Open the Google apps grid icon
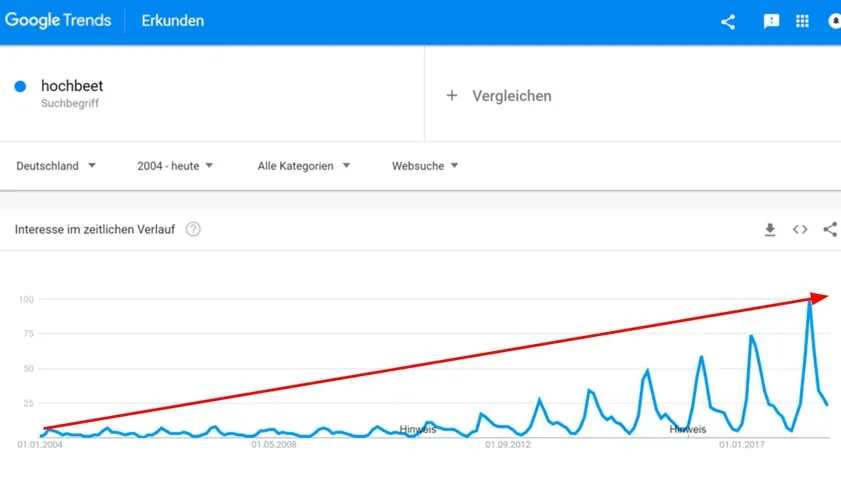Screen dimensions: 841x478 802,21
